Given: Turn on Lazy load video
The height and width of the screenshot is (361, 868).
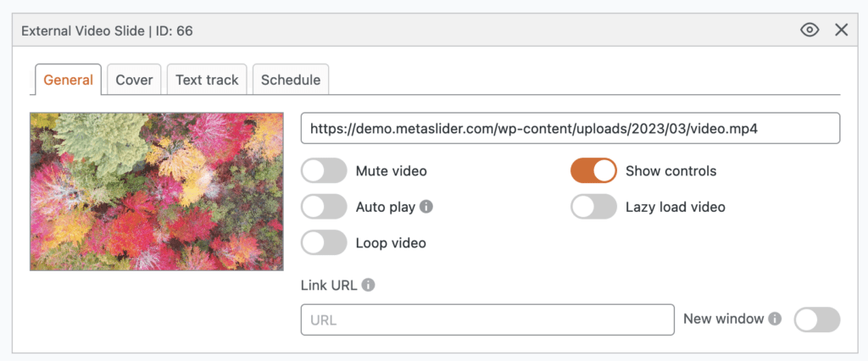Looking at the screenshot, I should 593,206.
